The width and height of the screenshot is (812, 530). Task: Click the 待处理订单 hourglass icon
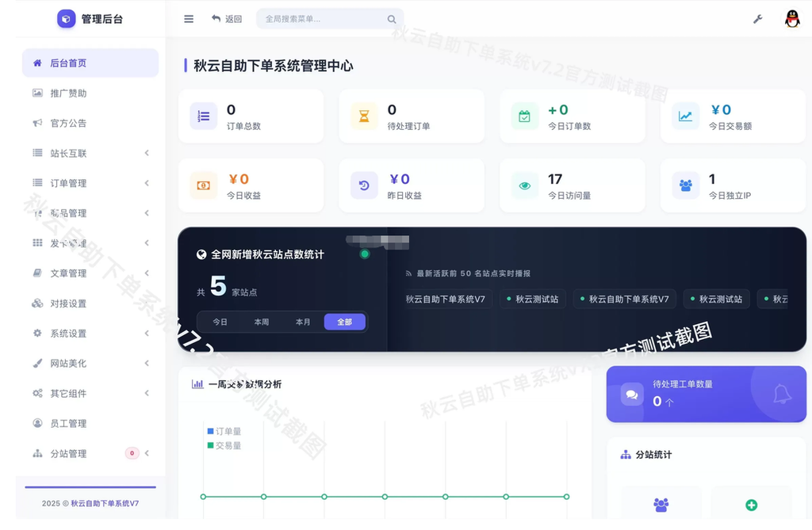pos(364,116)
